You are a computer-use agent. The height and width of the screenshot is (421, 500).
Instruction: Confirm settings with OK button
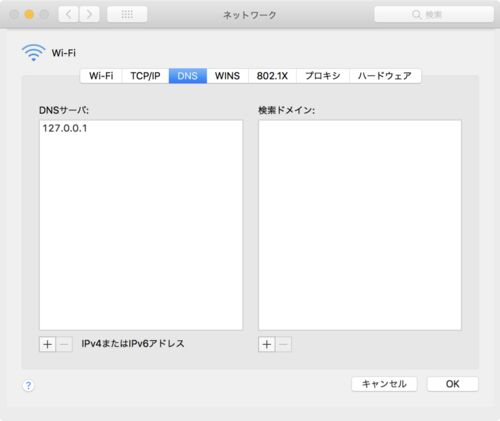(x=453, y=384)
